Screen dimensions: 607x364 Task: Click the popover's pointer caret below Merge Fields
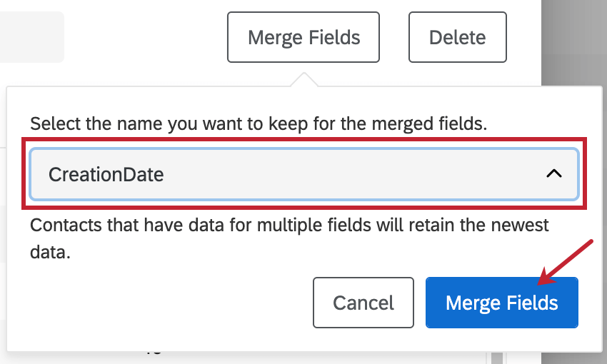click(304, 79)
